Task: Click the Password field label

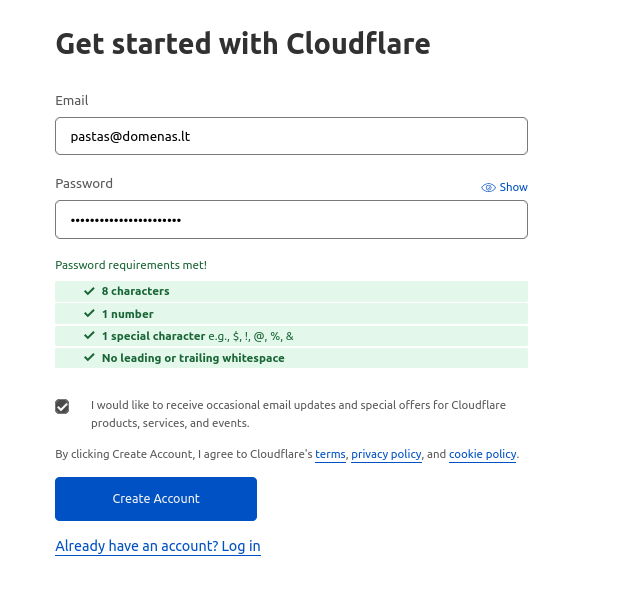Action: [x=84, y=184]
